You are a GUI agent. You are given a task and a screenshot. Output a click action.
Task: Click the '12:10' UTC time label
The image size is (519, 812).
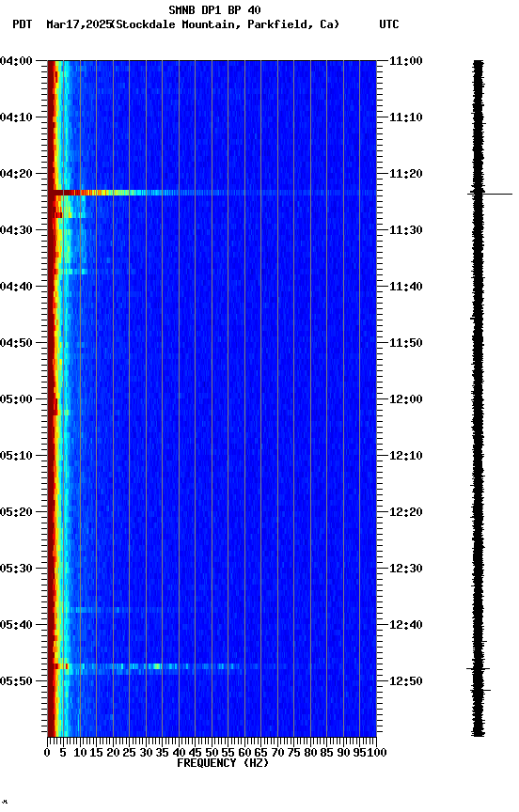point(406,456)
